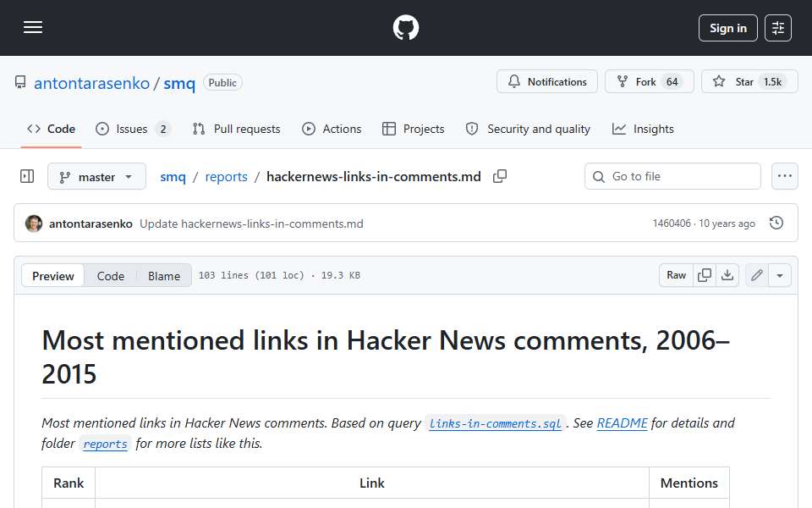The image size is (812, 508).
Task: Click the repository book icon
Action: coord(20,82)
